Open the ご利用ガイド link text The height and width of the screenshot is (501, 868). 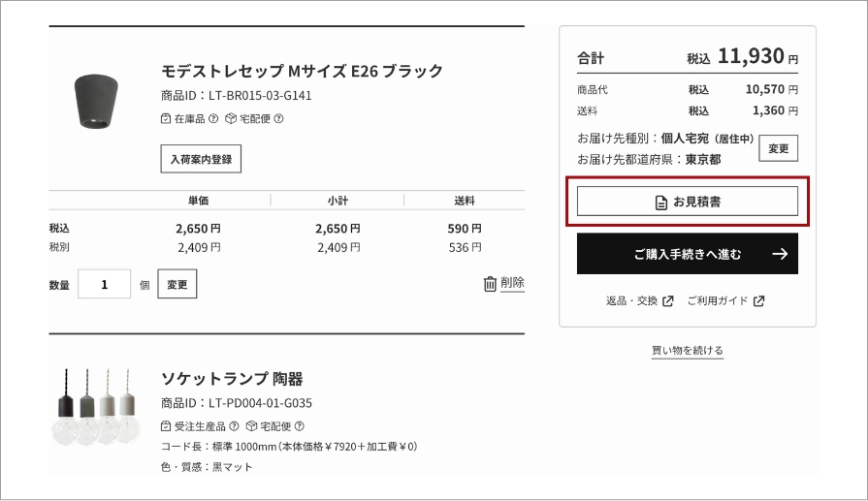pyautogui.click(x=717, y=301)
